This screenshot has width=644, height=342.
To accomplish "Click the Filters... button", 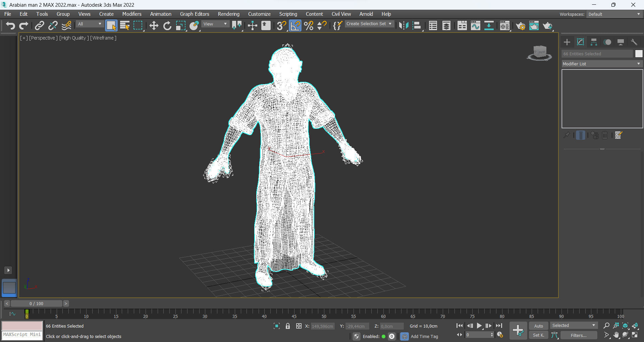I will [579, 335].
